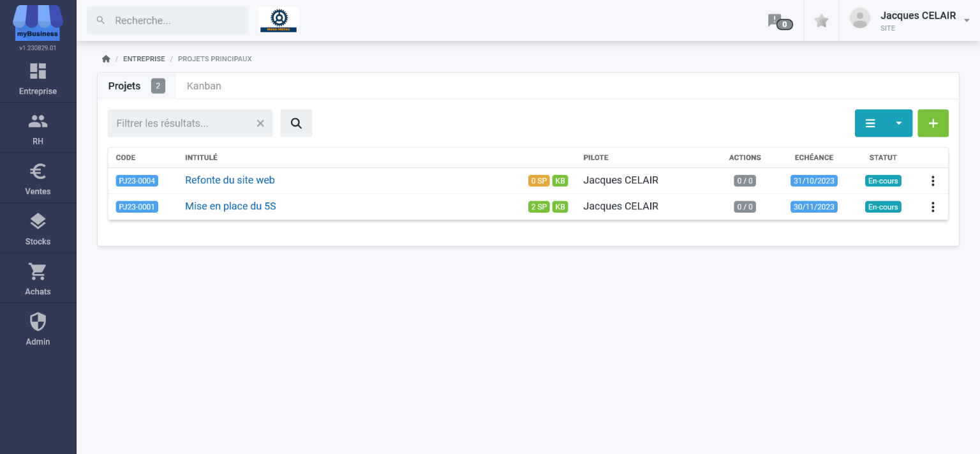
Task: Click the company logo thumbnail in header
Action: tap(279, 20)
